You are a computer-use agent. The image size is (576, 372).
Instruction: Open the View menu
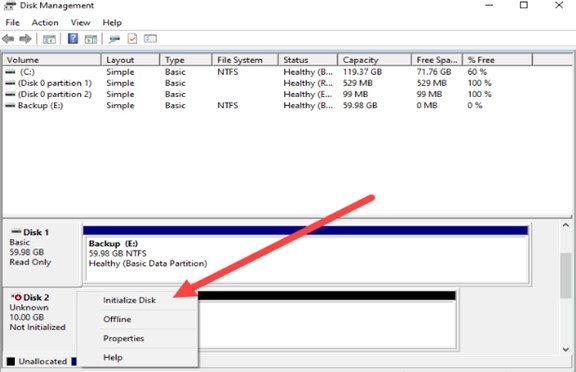point(80,23)
